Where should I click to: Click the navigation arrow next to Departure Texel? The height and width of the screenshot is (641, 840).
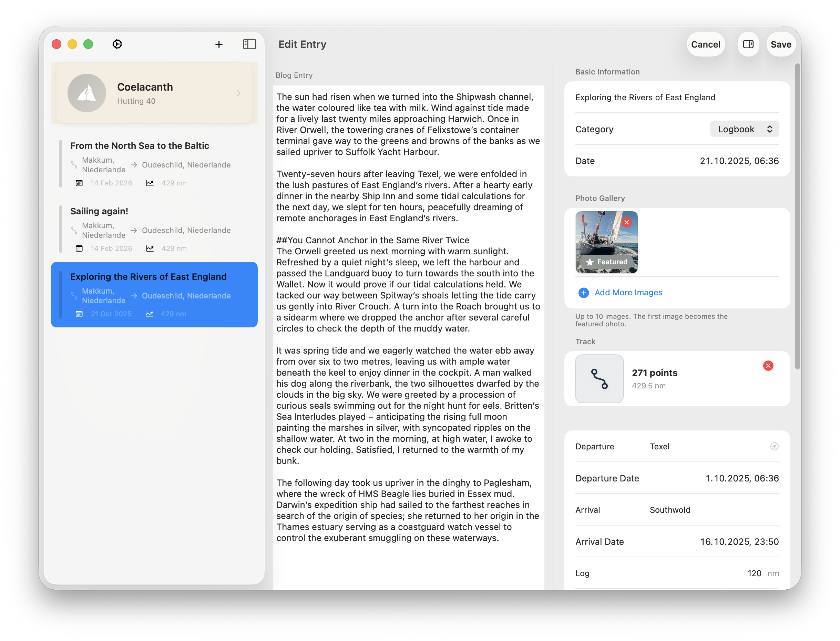[x=775, y=446]
